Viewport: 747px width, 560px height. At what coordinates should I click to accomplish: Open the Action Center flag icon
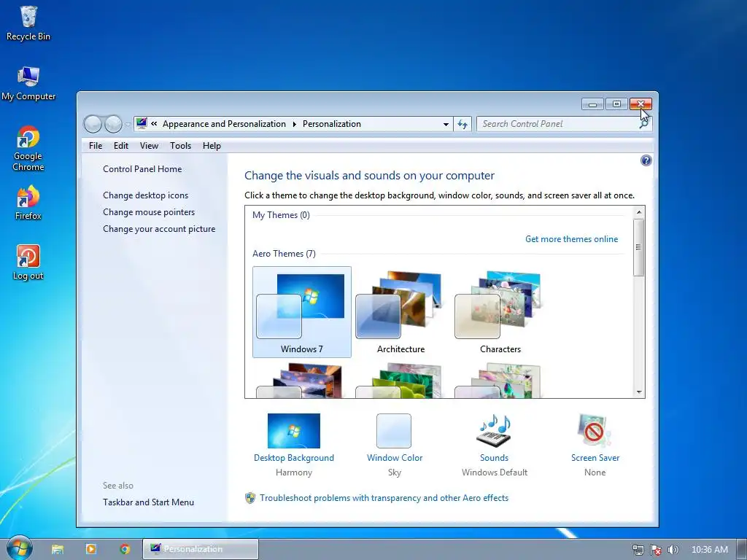pos(656,550)
